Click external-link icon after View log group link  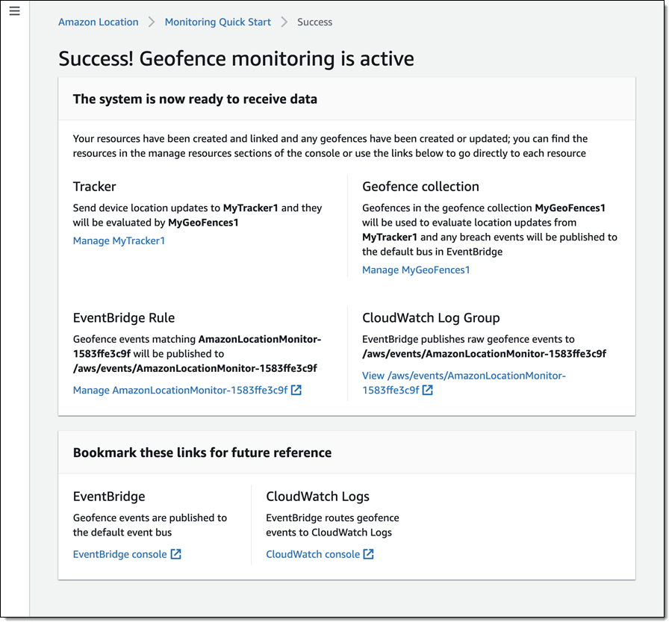click(x=427, y=390)
